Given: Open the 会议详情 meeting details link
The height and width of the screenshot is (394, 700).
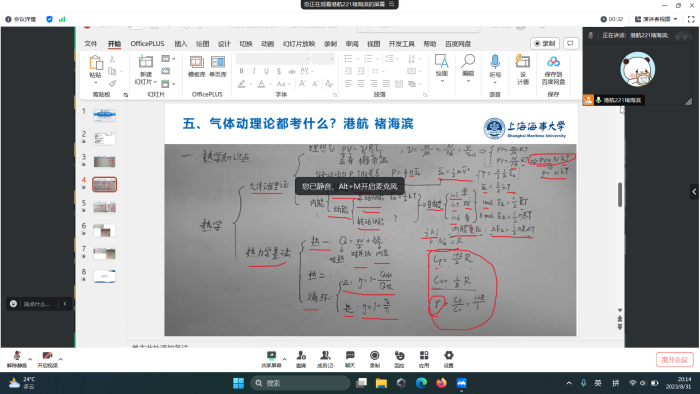Looking at the screenshot, I should coord(21,19).
